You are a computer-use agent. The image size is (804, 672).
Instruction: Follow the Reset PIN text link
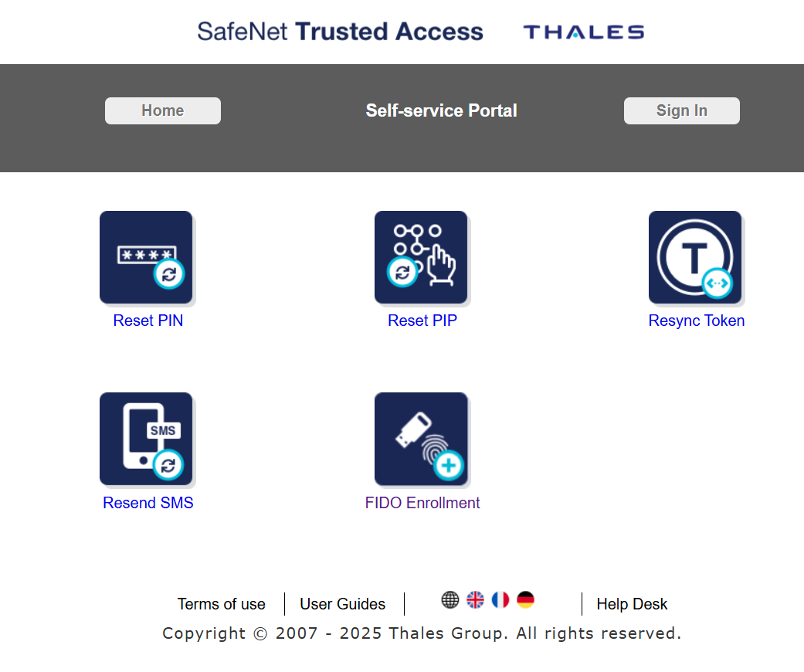coord(148,321)
